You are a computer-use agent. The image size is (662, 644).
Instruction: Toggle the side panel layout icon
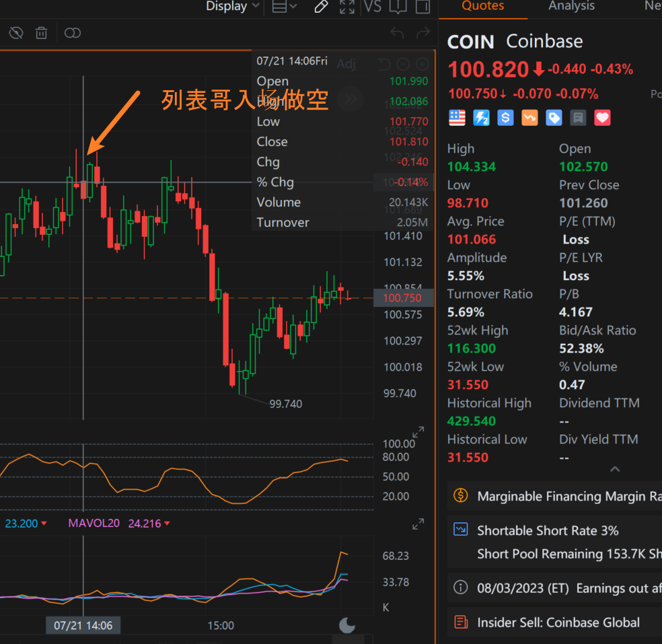(x=422, y=6)
